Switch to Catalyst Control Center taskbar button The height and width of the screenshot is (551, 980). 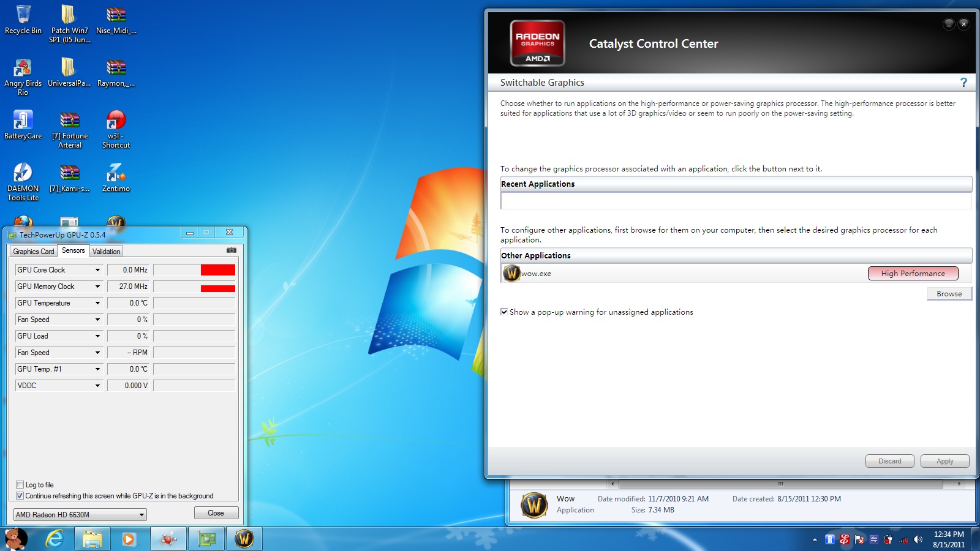(168, 539)
